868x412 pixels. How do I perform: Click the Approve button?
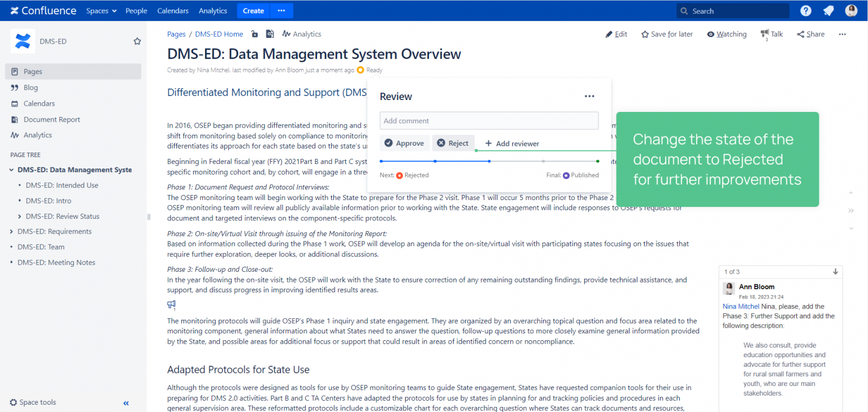[x=404, y=143]
